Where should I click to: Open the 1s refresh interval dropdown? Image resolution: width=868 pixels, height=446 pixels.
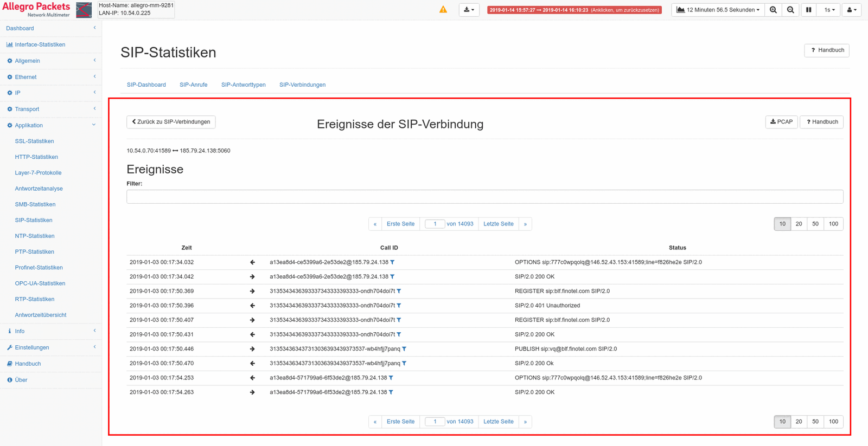pos(829,10)
